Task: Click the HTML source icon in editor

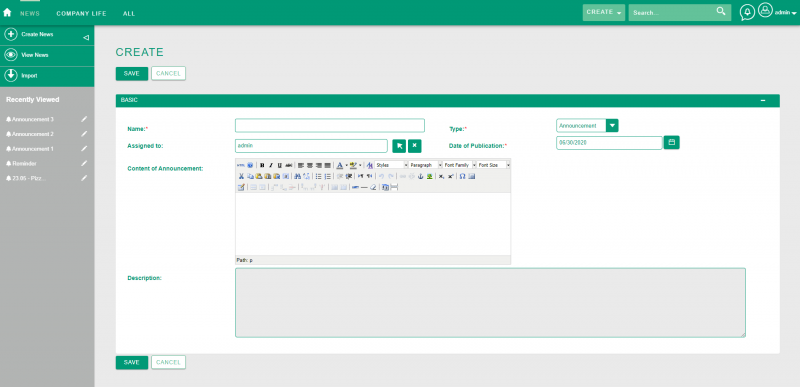Action: click(x=240, y=165)
